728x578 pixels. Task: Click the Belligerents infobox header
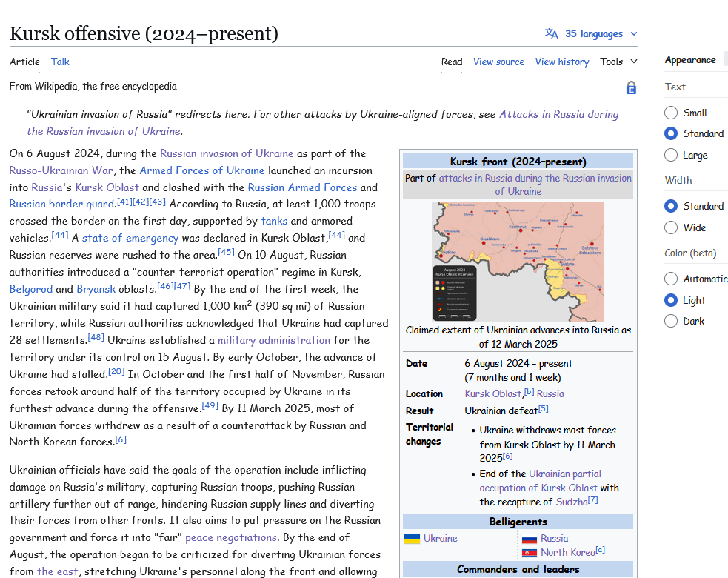pos(518,522)
